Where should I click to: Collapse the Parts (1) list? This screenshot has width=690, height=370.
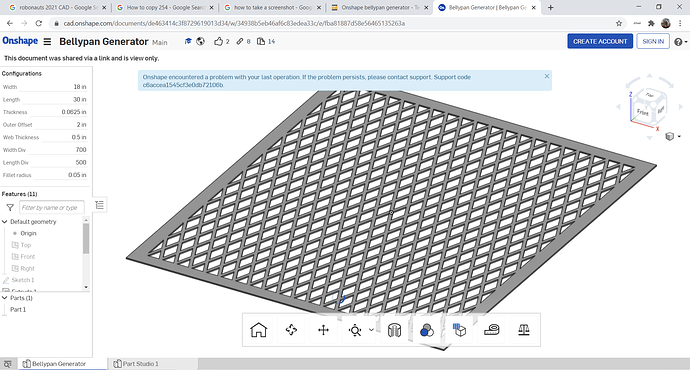(x=5, y=298)
